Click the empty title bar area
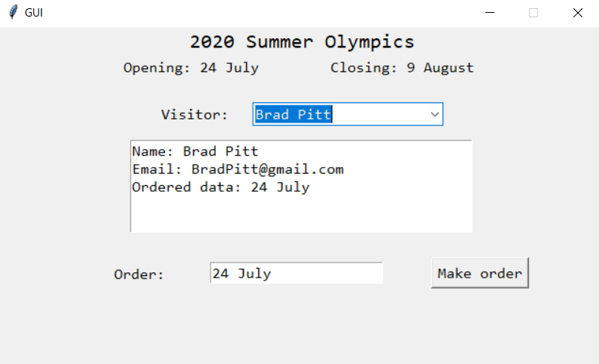 [x=263, y=13]
